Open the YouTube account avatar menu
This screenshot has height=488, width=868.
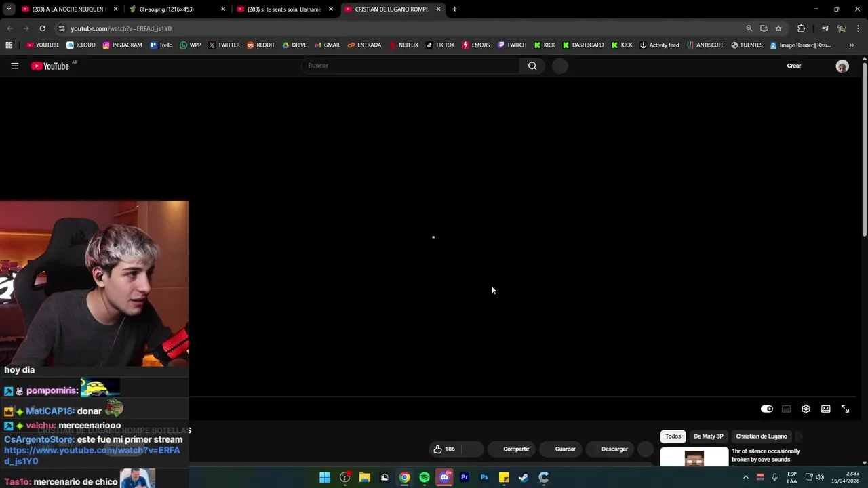(x=842, y=66)
